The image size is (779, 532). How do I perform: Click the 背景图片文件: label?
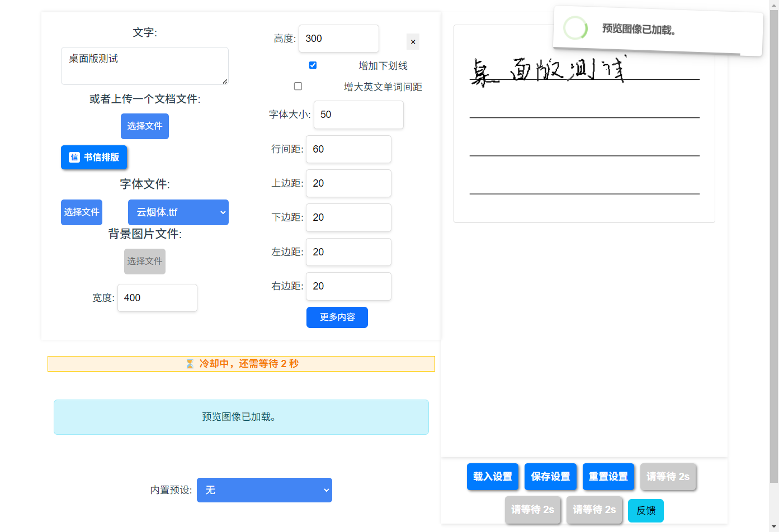145,234
